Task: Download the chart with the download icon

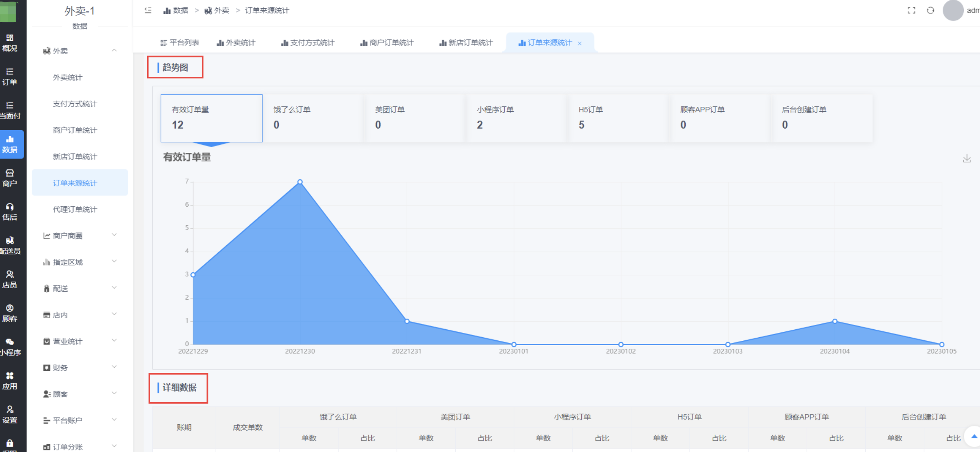Action: [967, 158]
